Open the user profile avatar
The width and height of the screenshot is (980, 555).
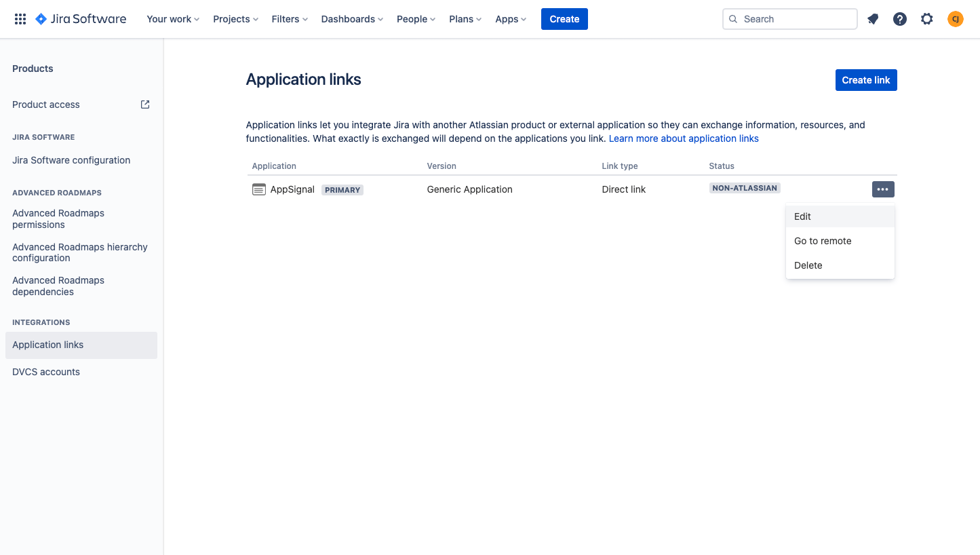point(955,19)
